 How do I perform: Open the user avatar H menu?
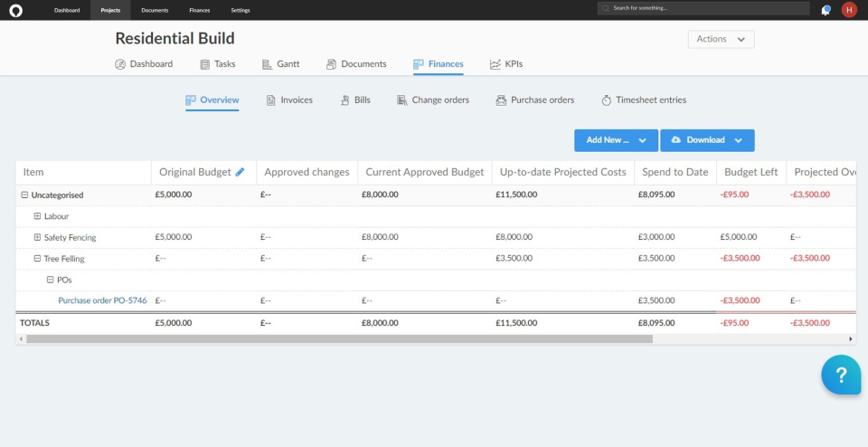(849, 9)
